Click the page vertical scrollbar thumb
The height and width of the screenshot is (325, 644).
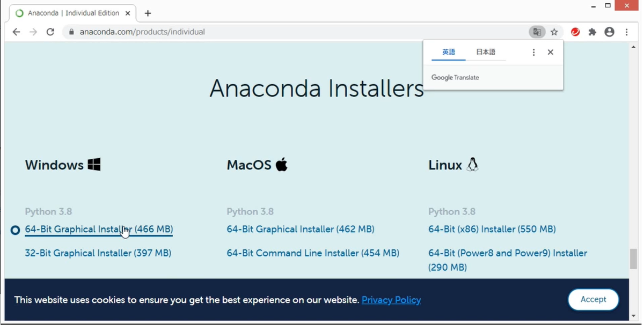pyautogui.click(x=633, y=260)
